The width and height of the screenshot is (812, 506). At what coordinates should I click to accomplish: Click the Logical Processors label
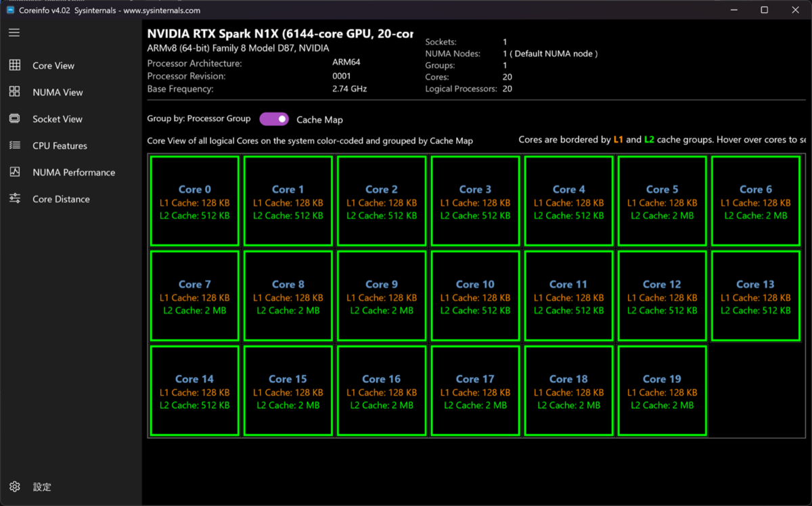[x=461, y=89]
